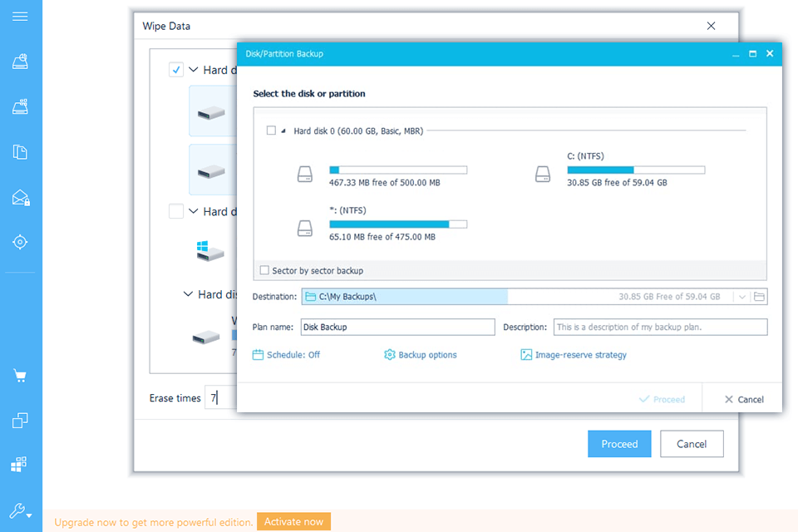The image size is (798, 532).
Task: Open the shopping cart purchase icon
Action: (21, 376)
